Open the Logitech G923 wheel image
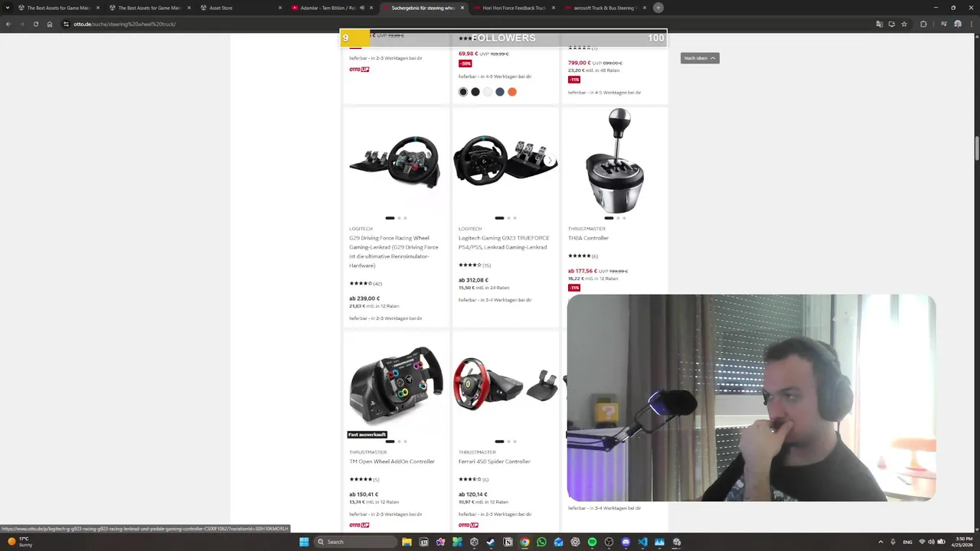 click(505, 161)
